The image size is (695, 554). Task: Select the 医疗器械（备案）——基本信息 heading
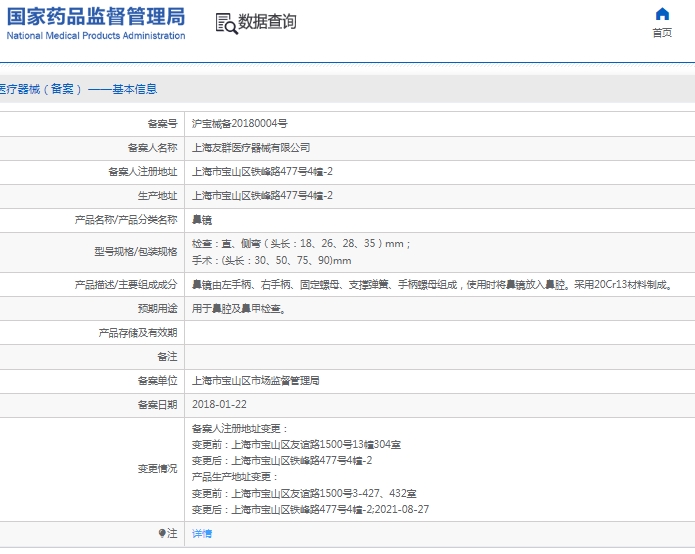pos(78,89)
